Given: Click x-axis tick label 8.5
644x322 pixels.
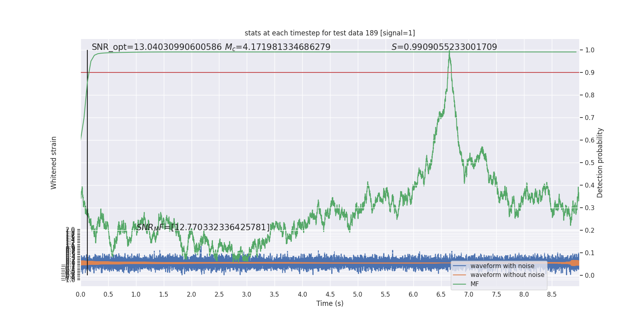Looking at the screenshot, I should [552, 295].
